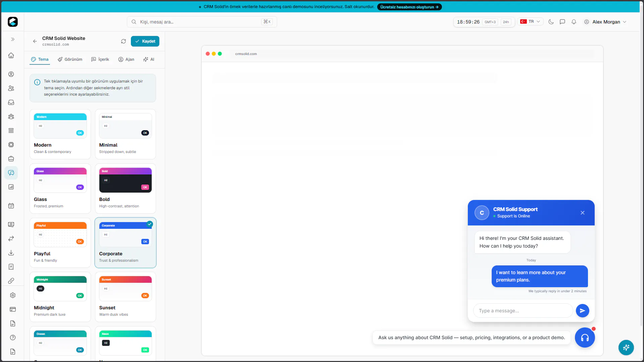Click the reply in under 2 minutes note
Image resolution: width=644 pixels, height=362 pixels.
point(557,291)
